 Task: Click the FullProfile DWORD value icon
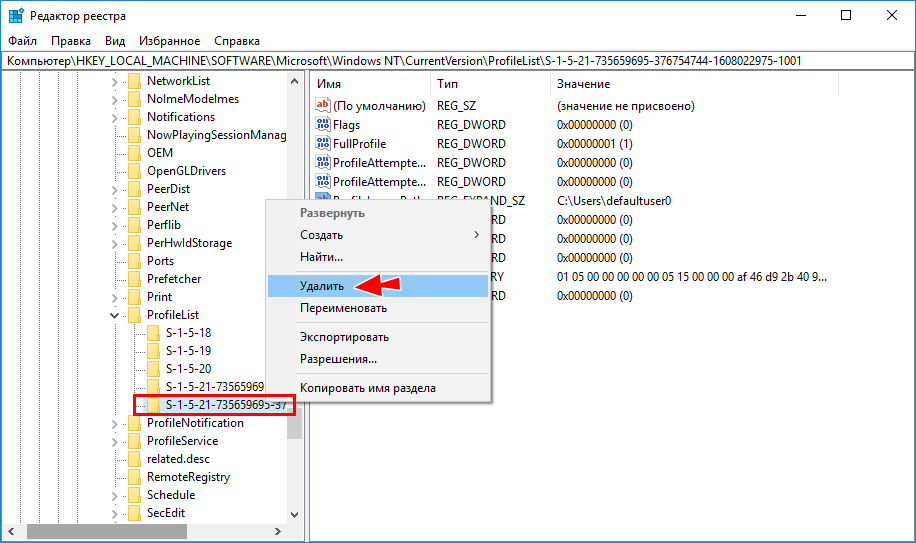point(323,143)
